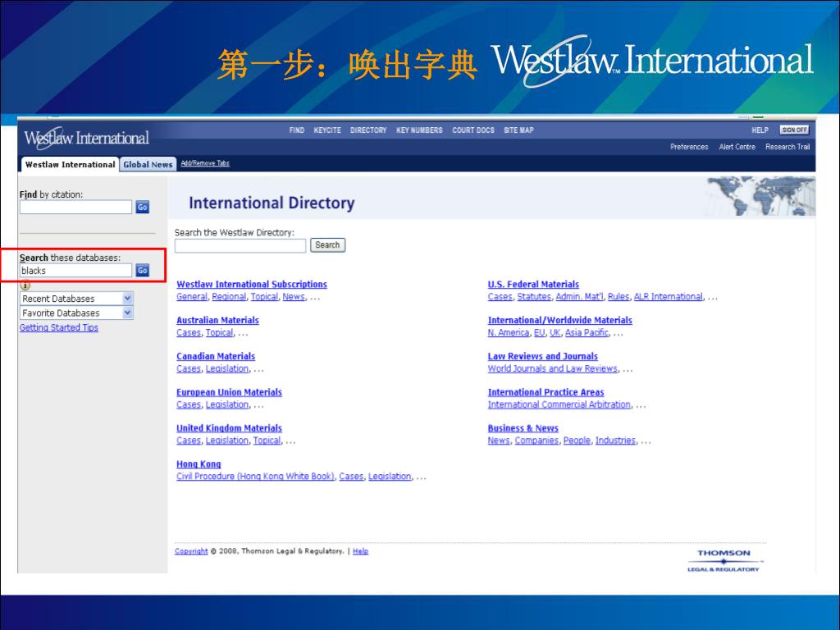Switch to the Global News tab
The image size is (840, 630).
(x=148, y=164)
